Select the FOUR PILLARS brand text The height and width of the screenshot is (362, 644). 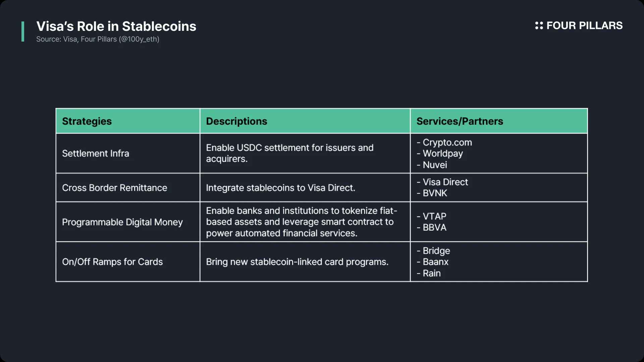[584, 25]
